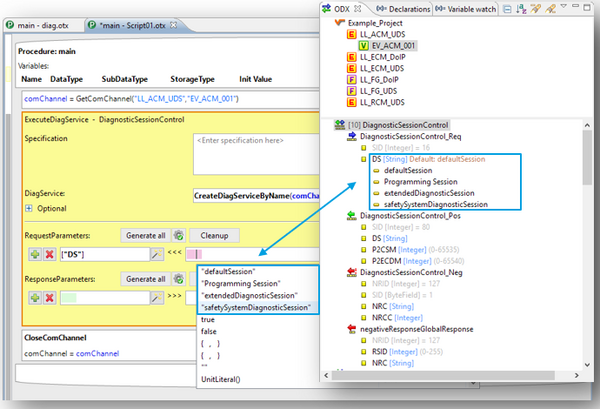Click Generate all for RequestParameters
The width and height of the screenshot is (600, 409).
[145, 235]
